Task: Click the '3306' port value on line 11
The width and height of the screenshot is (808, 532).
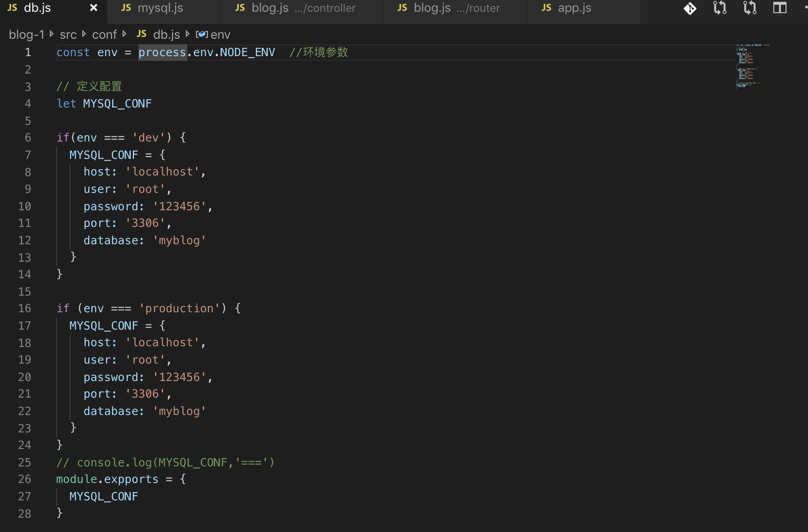Action: click(x=145, y=223)
